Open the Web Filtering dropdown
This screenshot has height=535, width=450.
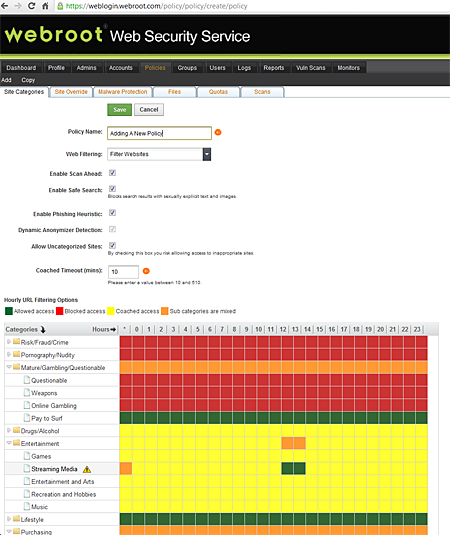[x=206, y=154]
